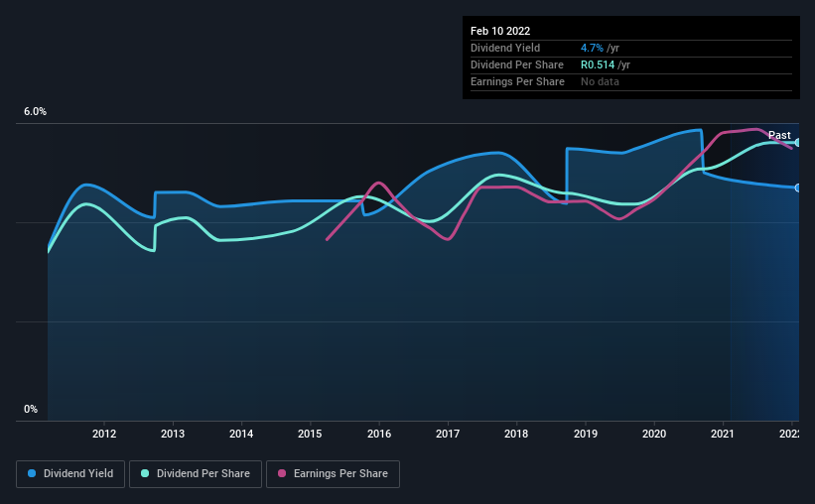Click the 4.7% Dividend Yield tooltip value

click(x=592, y=48)
